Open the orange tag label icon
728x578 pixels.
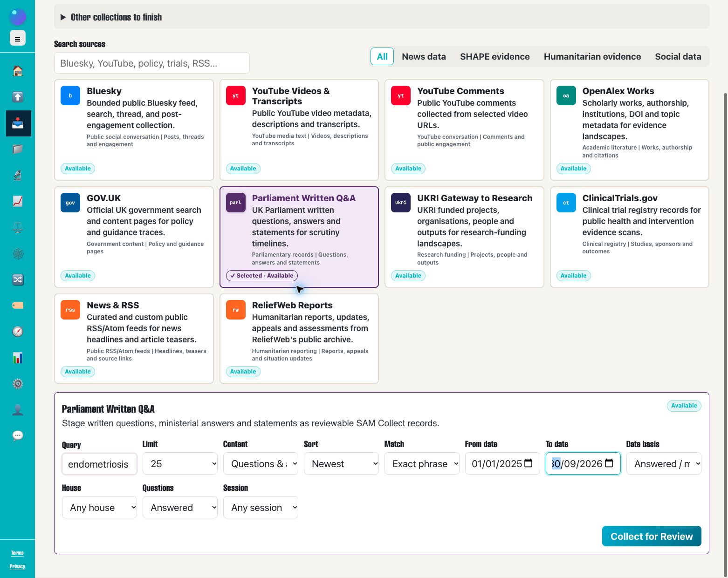18,306
